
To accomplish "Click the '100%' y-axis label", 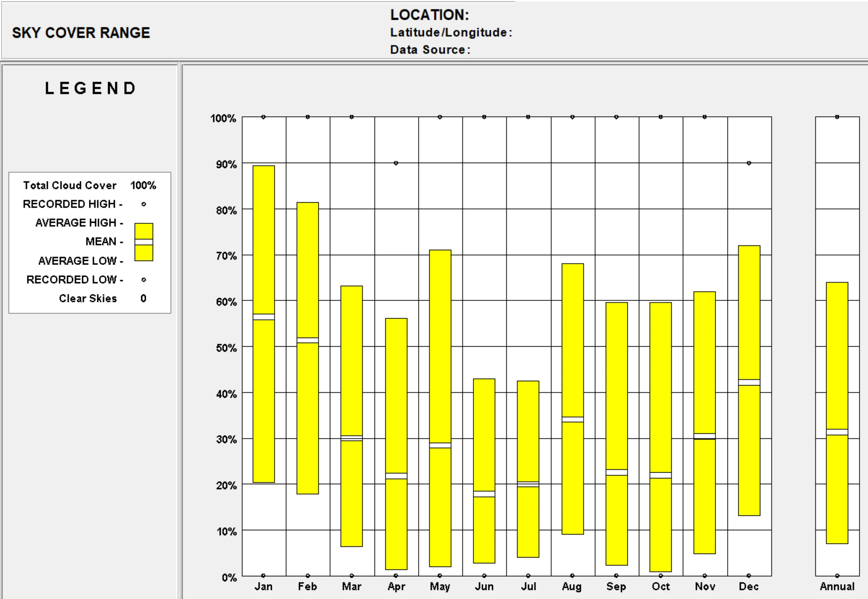I will tap(223, 119).
